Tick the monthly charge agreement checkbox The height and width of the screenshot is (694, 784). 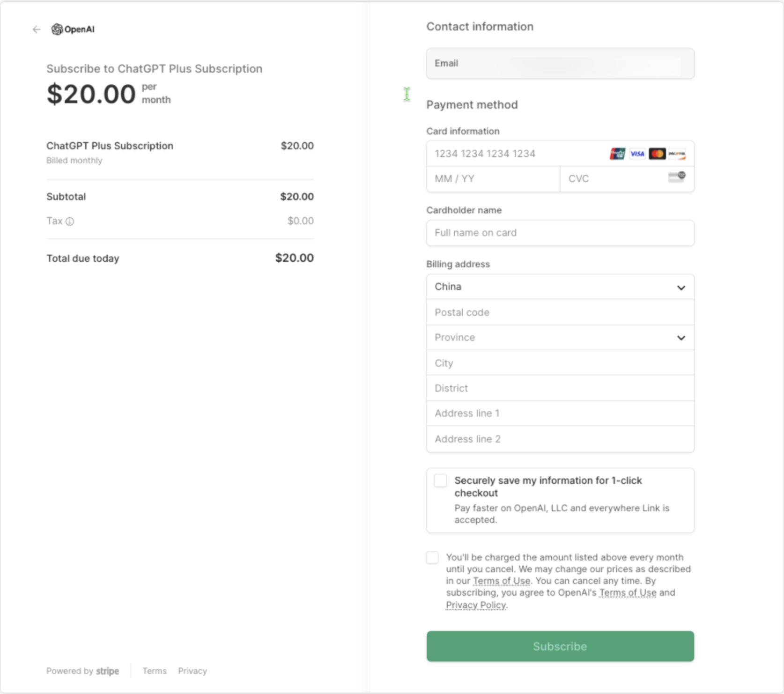pos(432,557)
